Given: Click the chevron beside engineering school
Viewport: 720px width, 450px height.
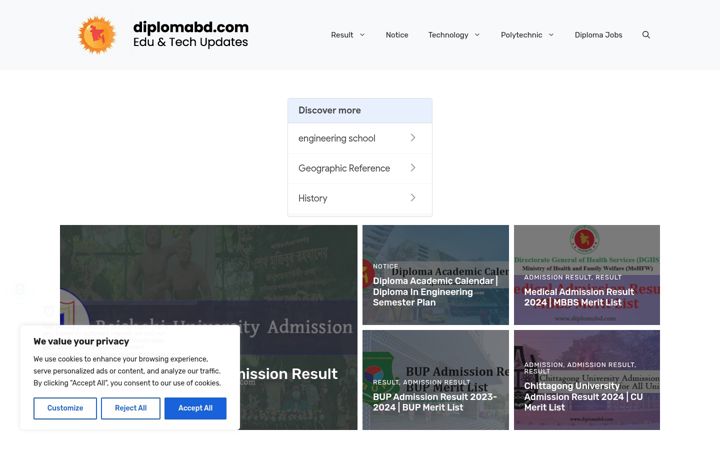Looking at the screenshot, I should 413,138.
